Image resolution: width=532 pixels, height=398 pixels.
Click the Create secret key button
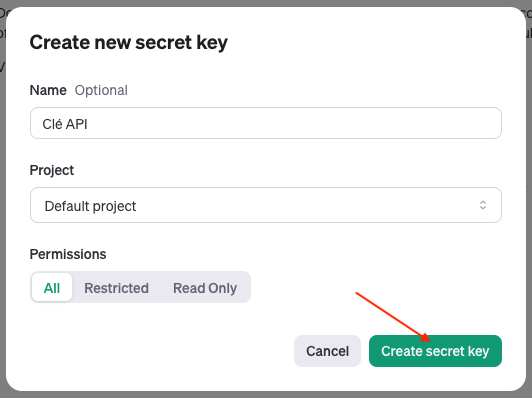(435, 351)
